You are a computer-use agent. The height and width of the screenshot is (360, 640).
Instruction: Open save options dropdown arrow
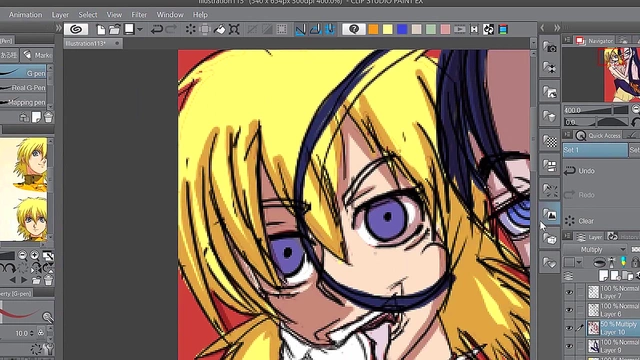(x=140, y=29)
